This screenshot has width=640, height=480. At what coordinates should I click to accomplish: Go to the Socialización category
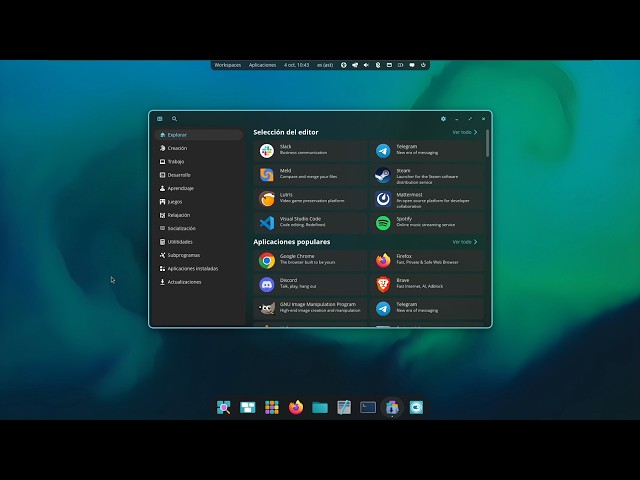coord(199,228)
